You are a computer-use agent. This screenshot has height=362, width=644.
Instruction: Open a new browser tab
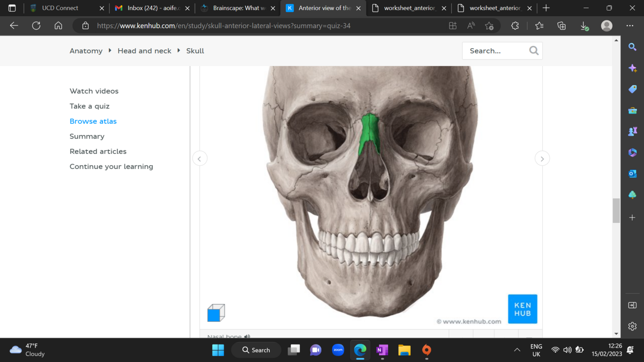point(546,8)
